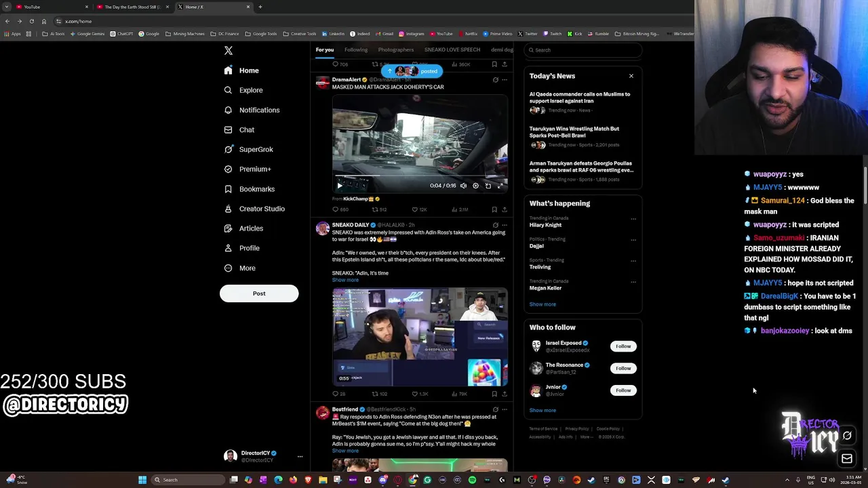Open options for Megan Keller trend

633,282
